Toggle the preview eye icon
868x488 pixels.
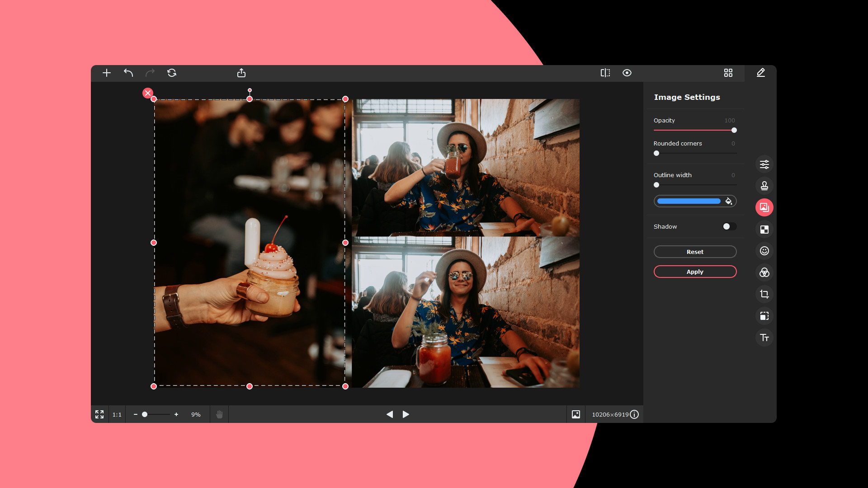(x=627, y=73)
